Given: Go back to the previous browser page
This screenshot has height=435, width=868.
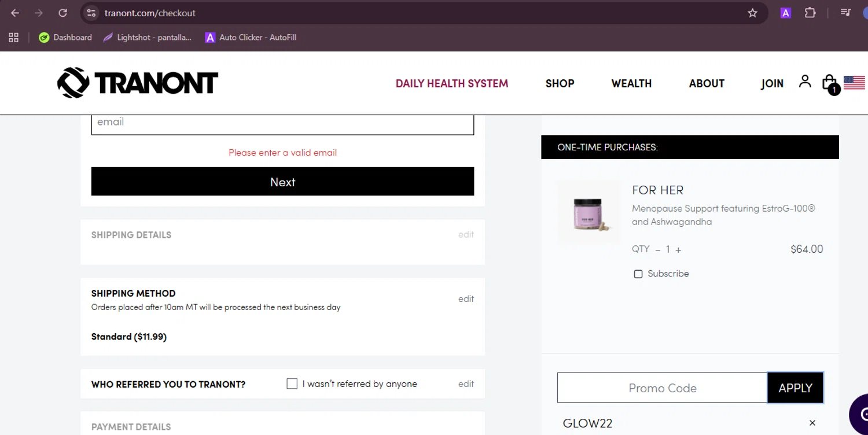Looking at the screenshot, I should 15,13.
